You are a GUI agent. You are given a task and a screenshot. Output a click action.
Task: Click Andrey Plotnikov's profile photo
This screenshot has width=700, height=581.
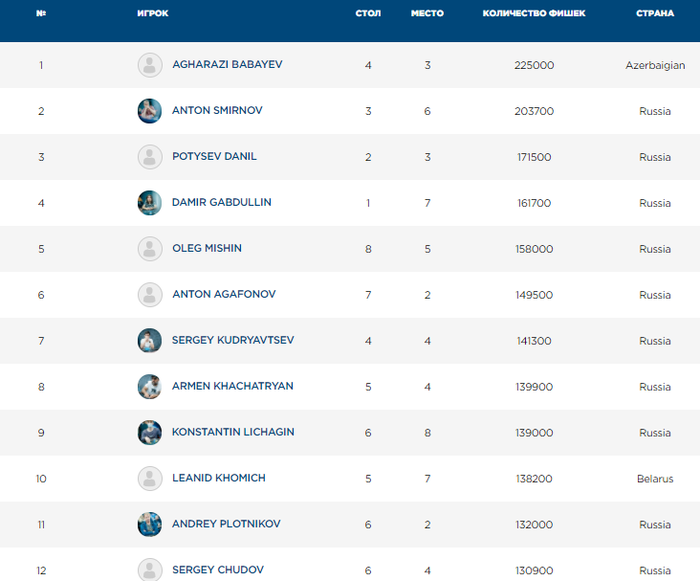tap(150, 525)
